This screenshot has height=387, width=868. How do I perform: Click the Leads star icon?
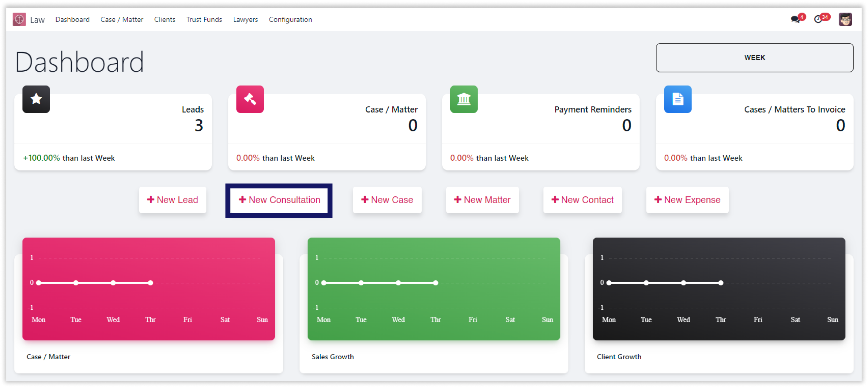tap(36, 99)
